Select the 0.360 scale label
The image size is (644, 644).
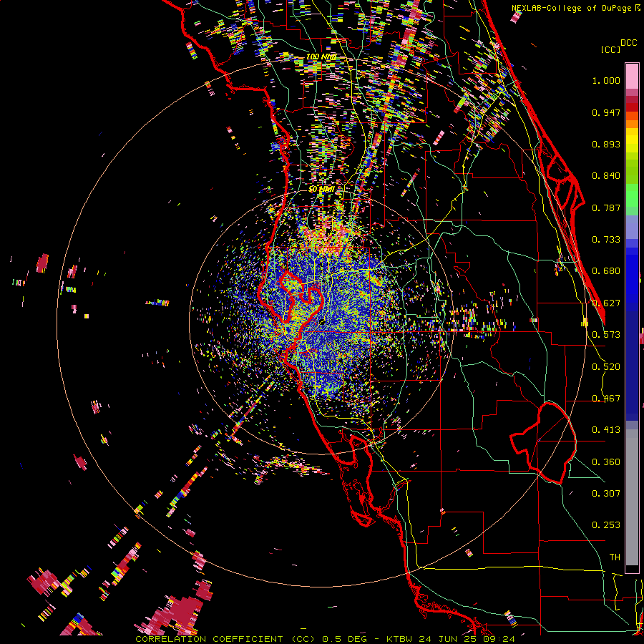(606, 462)
